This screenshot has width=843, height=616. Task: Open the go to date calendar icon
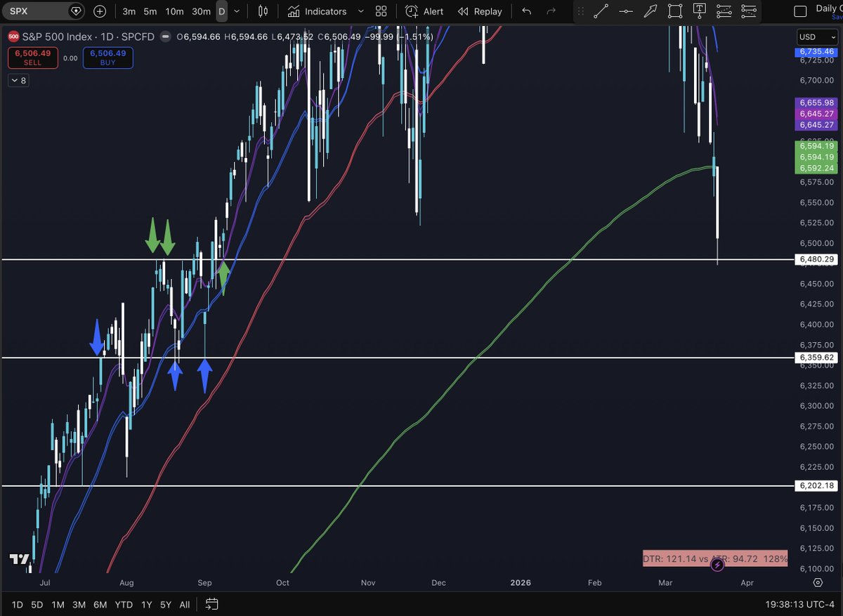211,604
